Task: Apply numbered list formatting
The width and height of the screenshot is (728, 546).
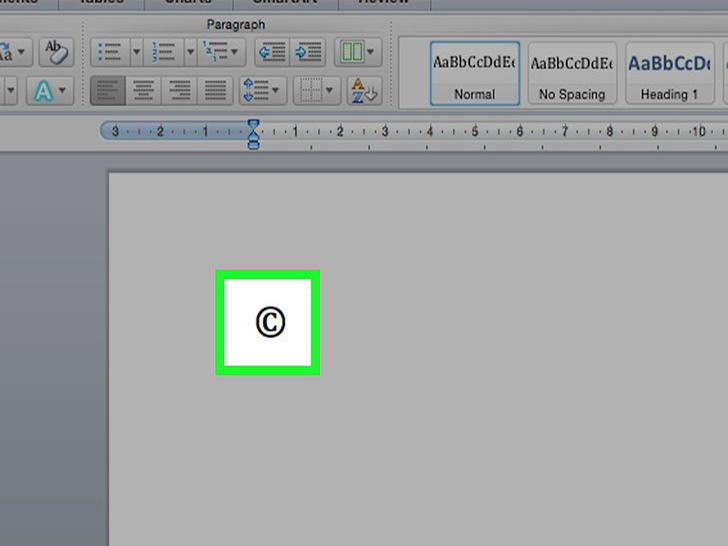Action: coord(163,52)
